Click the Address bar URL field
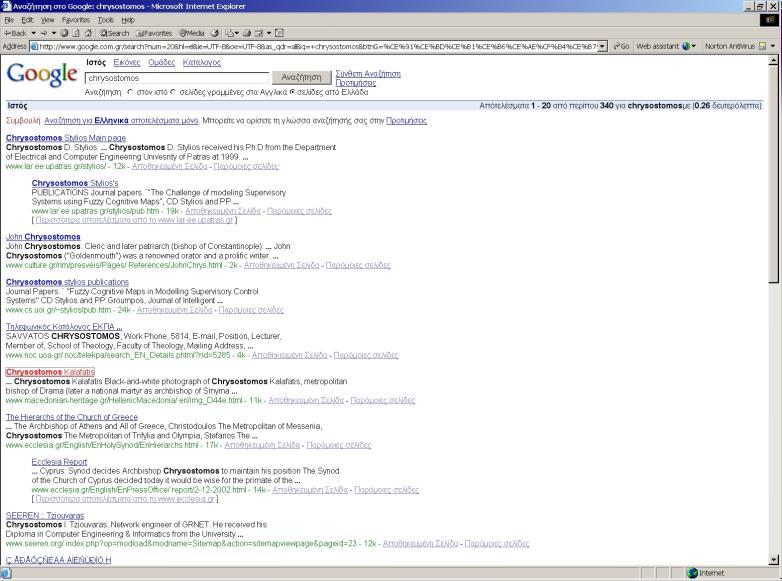This screenshot has height=581, width=782. (318, 46)
